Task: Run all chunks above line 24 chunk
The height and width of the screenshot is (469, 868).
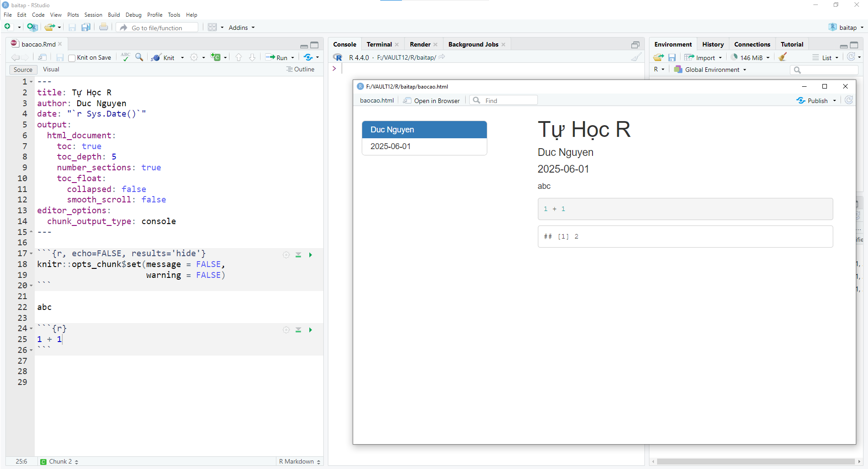Action: click(298, 330)
